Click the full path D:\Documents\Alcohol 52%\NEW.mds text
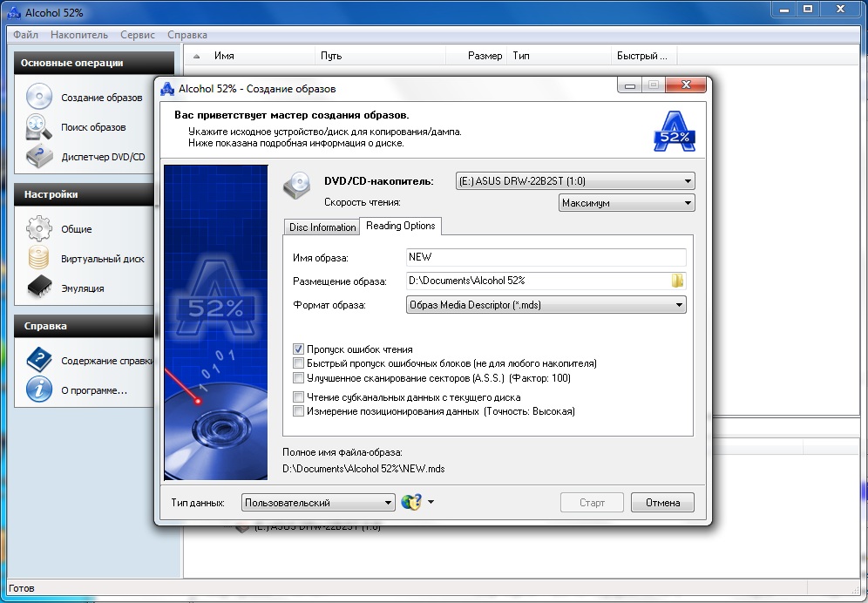868x603 pixels. point(363,469)
